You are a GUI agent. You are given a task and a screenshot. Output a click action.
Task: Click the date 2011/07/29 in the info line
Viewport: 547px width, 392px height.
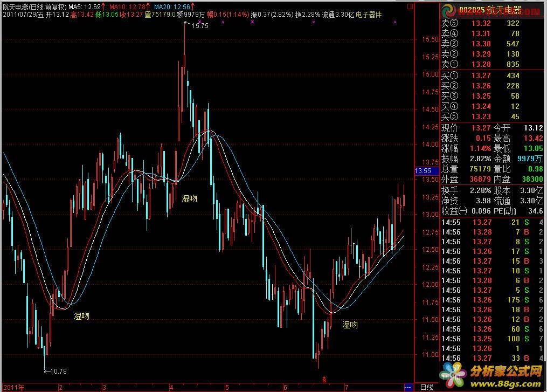(20, 15)
